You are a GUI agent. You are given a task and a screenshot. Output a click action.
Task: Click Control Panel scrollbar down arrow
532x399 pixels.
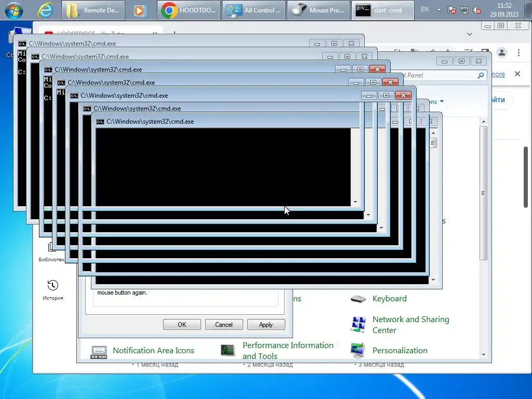pos(484,355)
